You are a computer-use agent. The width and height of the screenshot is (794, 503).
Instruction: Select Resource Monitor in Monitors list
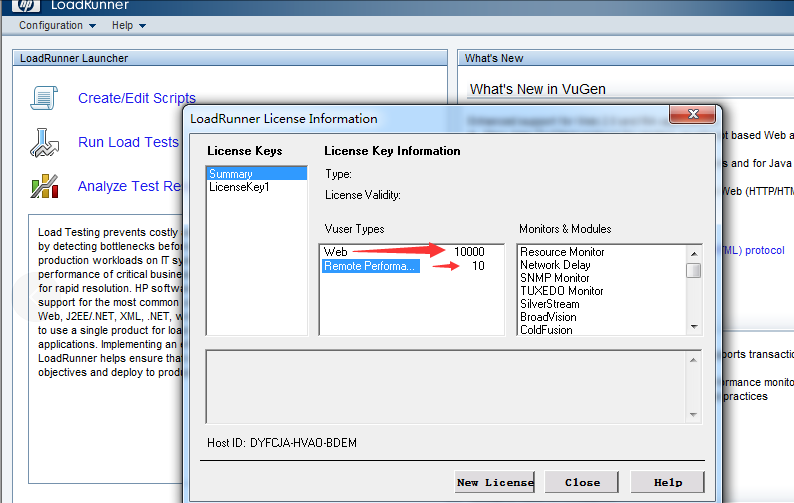562,252
